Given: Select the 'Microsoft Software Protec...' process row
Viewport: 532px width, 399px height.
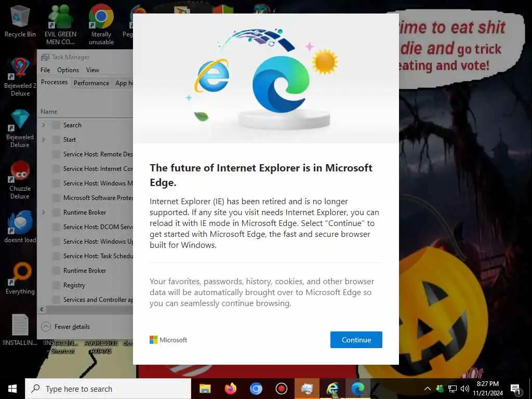Looking at the screenshot, I should (85, 198).
